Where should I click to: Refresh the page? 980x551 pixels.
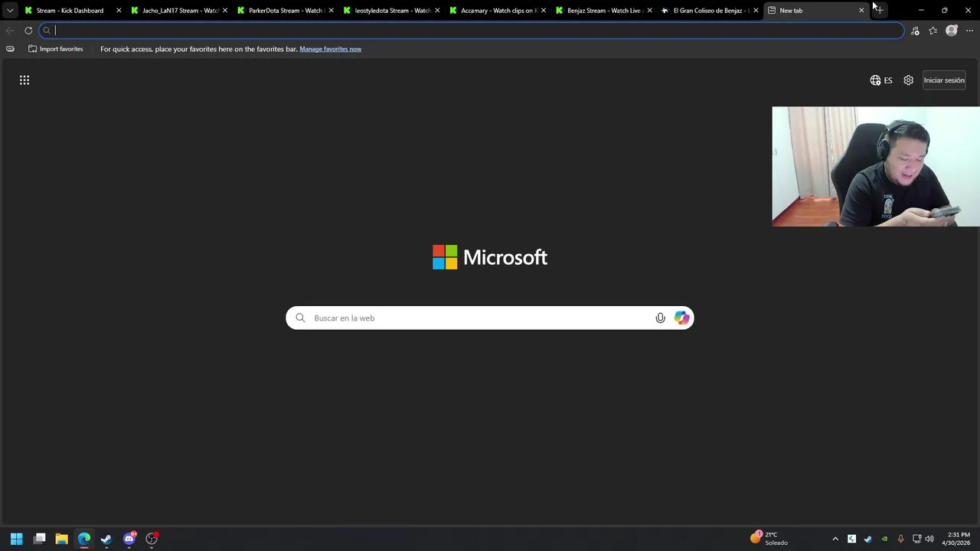[x=28, y=31]
